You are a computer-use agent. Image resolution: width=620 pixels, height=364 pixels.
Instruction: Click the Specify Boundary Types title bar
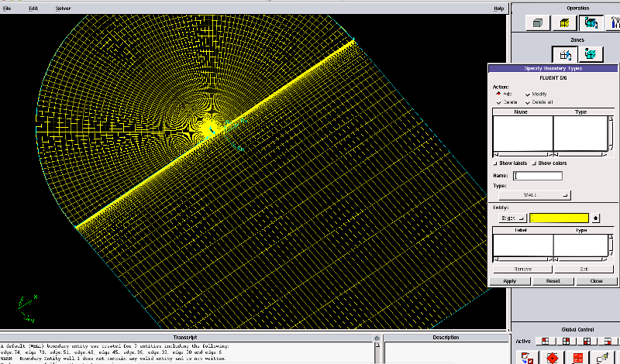pyautogui.click(x=553, y=68)
